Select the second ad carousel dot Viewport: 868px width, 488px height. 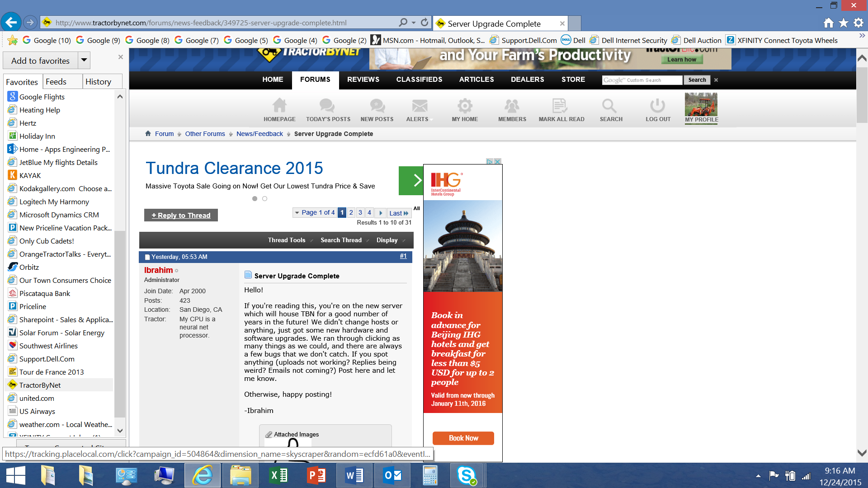(x=265, y=199)
